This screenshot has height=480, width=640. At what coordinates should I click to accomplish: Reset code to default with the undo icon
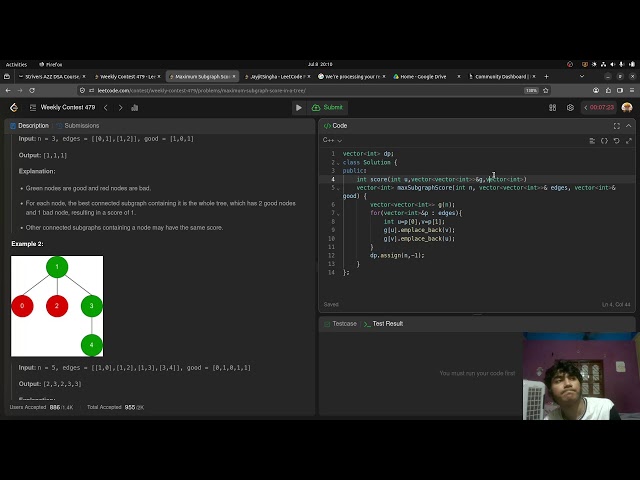coord(617,141)
